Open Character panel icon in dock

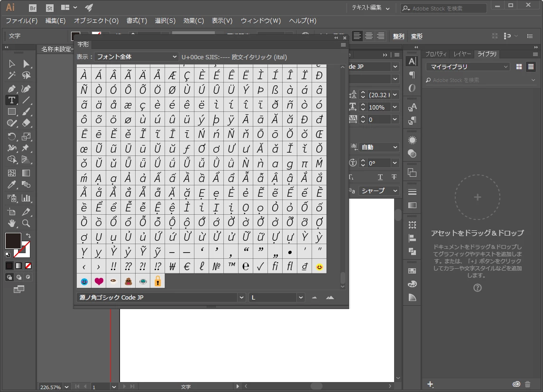[x=412, y=61]
